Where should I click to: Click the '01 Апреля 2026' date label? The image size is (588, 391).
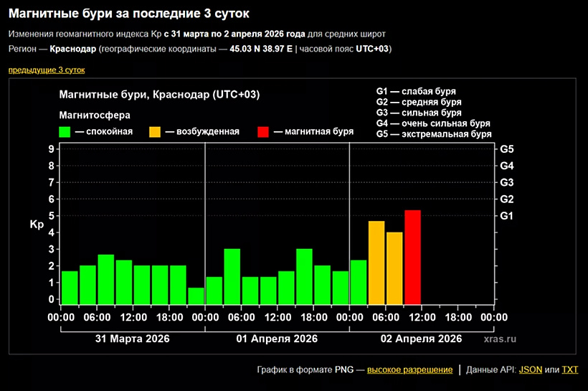(x=277, y=339)
